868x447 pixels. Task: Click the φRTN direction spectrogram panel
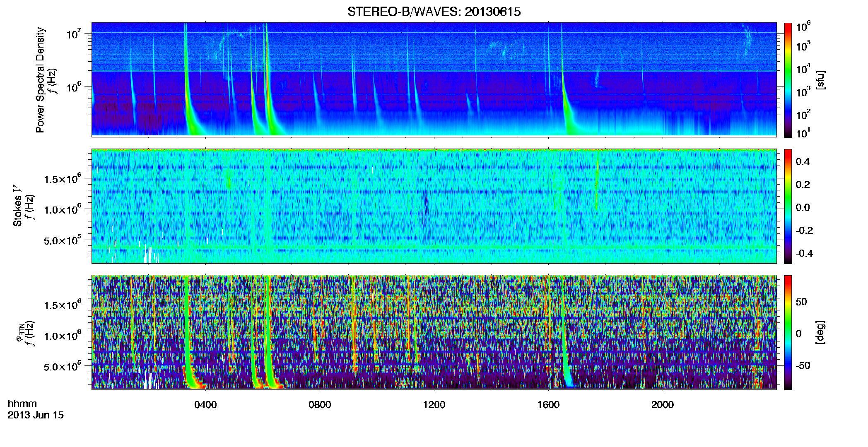coord(434,332)
